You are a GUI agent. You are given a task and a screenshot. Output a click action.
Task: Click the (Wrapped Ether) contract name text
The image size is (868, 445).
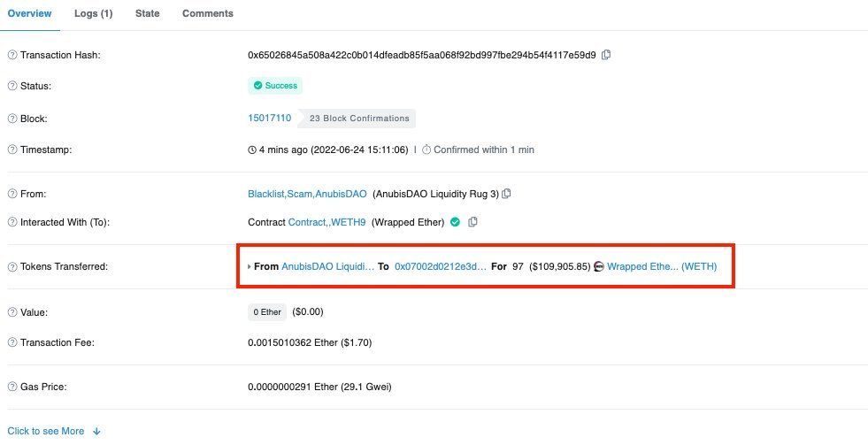click(x=408, y=222)
